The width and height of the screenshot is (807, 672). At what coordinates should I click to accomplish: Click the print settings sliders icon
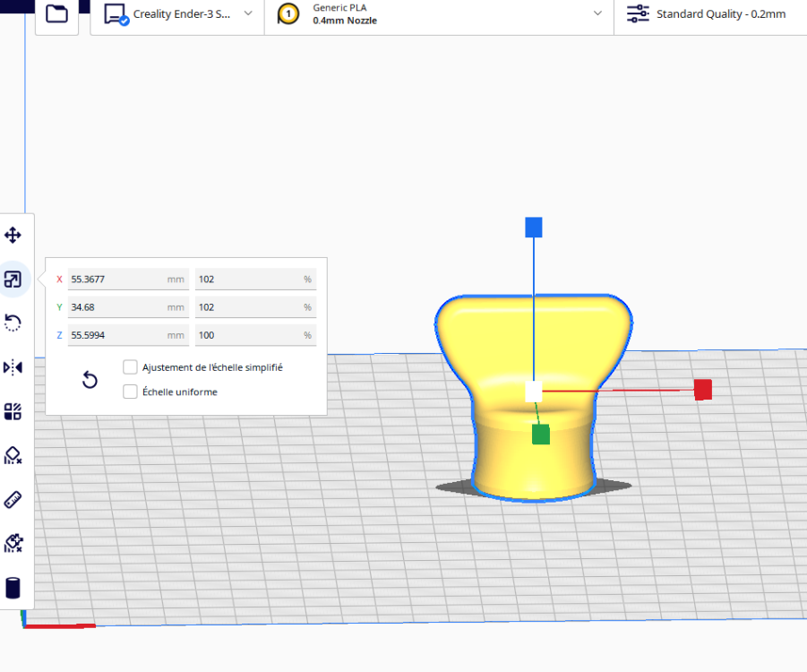638,14
